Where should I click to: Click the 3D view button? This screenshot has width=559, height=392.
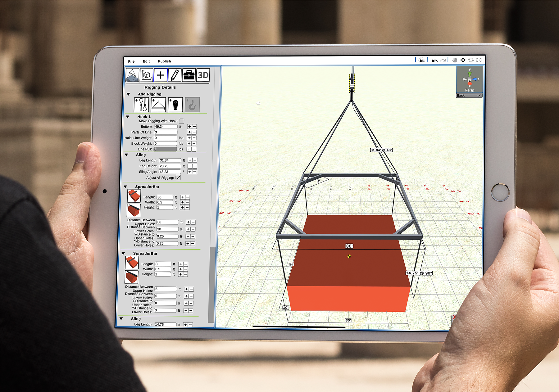(x=203, y=75)
